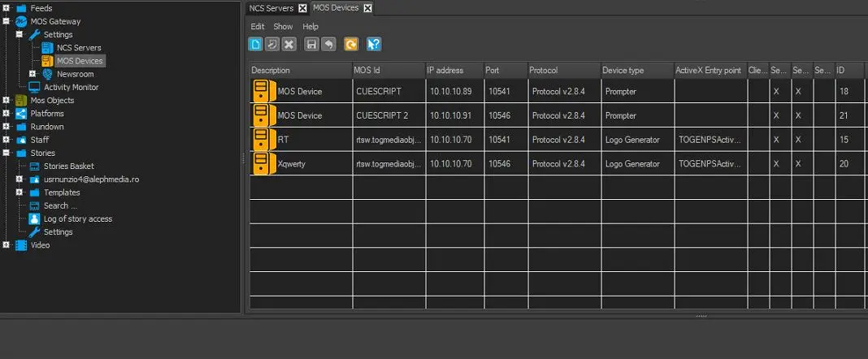This screenshot has height=359, width=868.
Task: Click the orange Refresh toolbar icon
Action: tap(351, 45)
